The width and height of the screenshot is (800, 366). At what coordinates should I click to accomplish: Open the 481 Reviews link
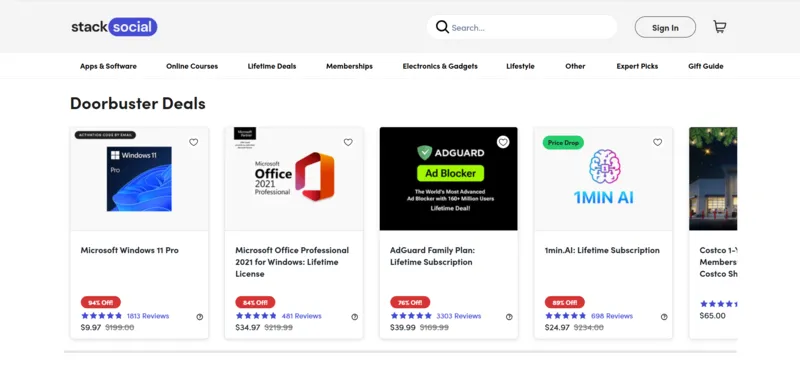[302, 316]
